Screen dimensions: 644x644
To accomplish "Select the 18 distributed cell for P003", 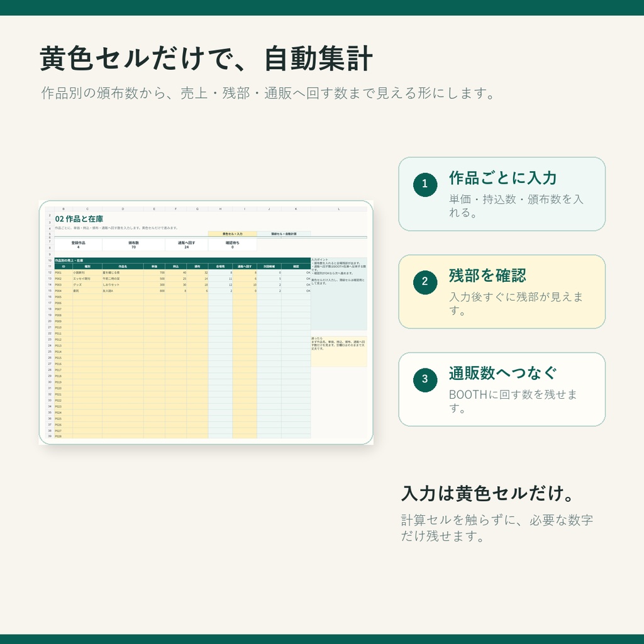I will (x=197, y=285).
